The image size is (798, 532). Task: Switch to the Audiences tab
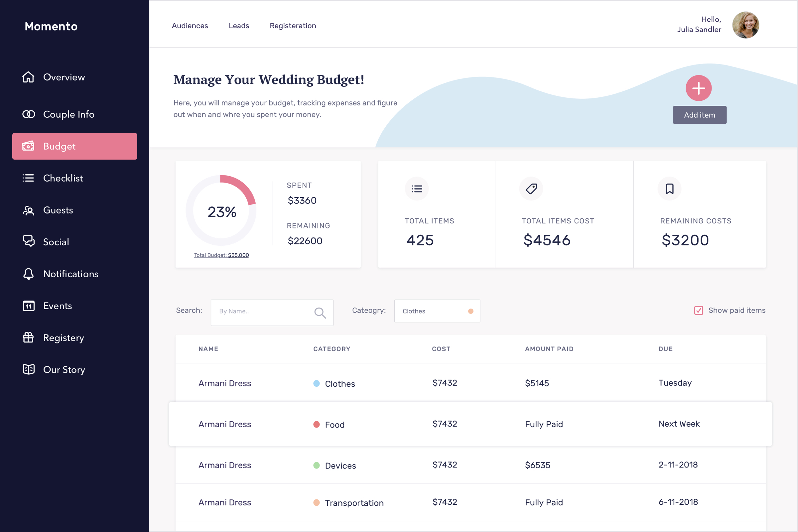tap(190, 26)
